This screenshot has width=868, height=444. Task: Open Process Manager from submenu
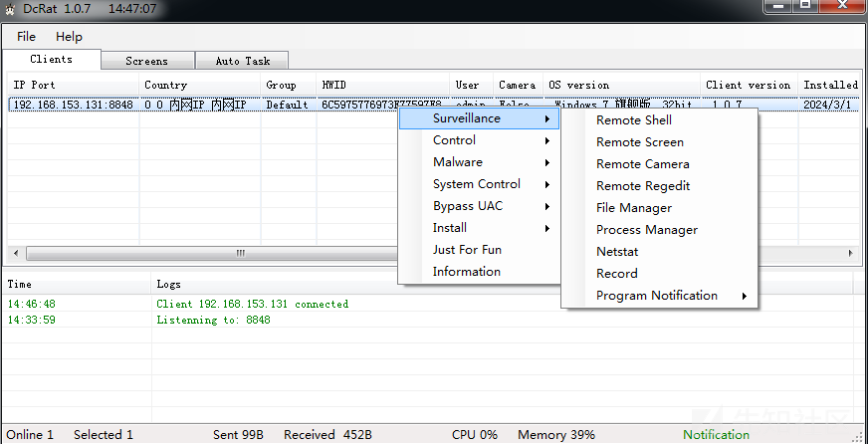(x=659, y=230)
